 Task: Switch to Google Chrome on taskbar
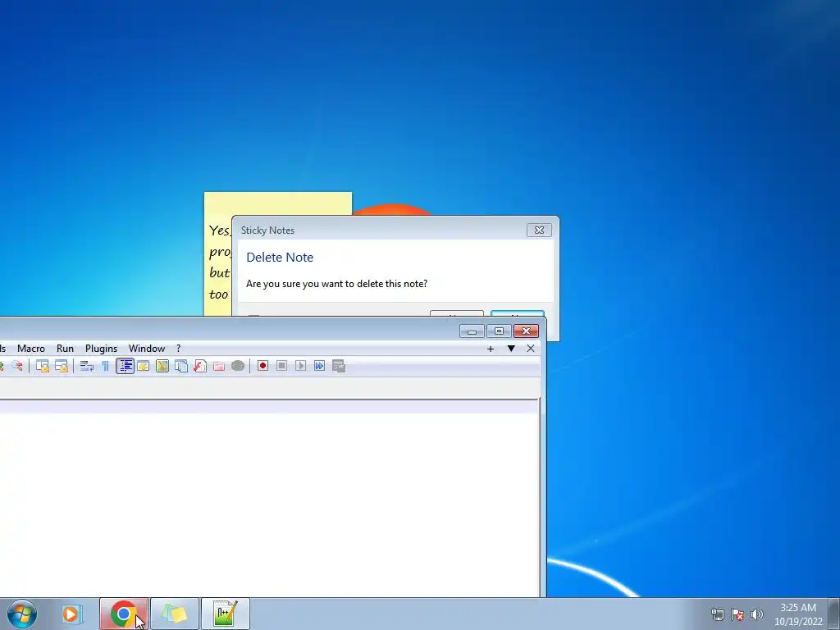[x=124, y=614]
